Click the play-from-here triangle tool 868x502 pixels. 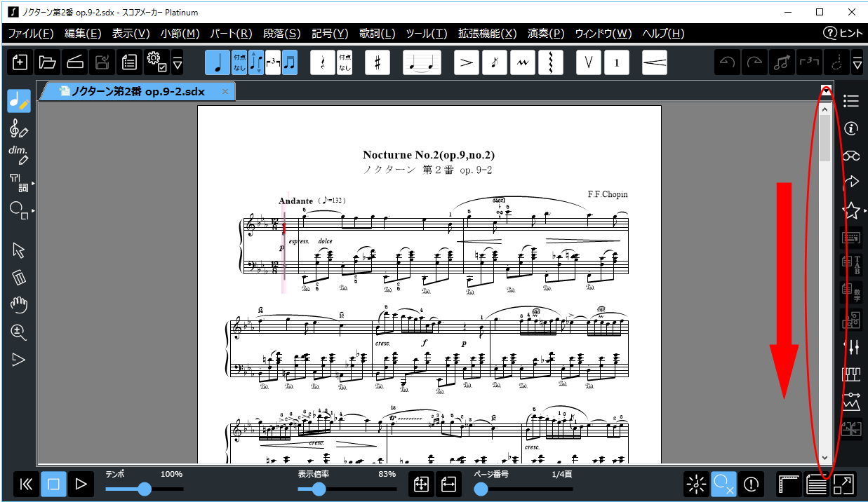[19, 360]
